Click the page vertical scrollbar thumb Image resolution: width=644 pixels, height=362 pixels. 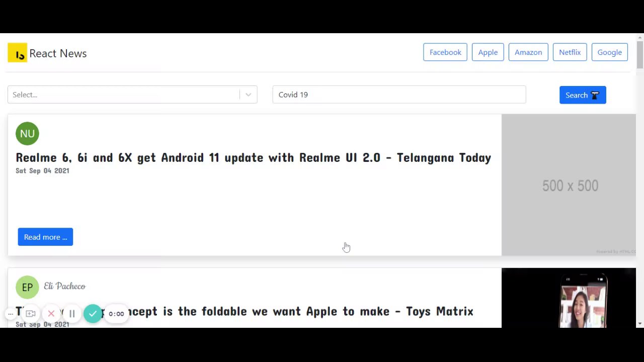click(640, 55)
